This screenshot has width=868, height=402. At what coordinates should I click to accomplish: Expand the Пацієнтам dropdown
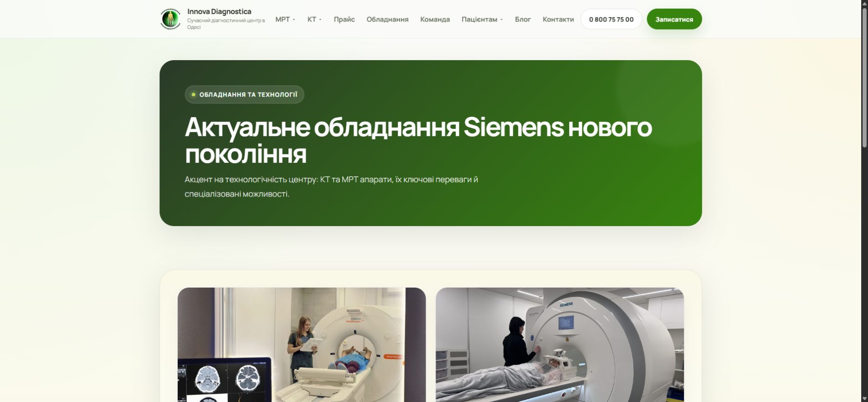click(x=482, y=19)
